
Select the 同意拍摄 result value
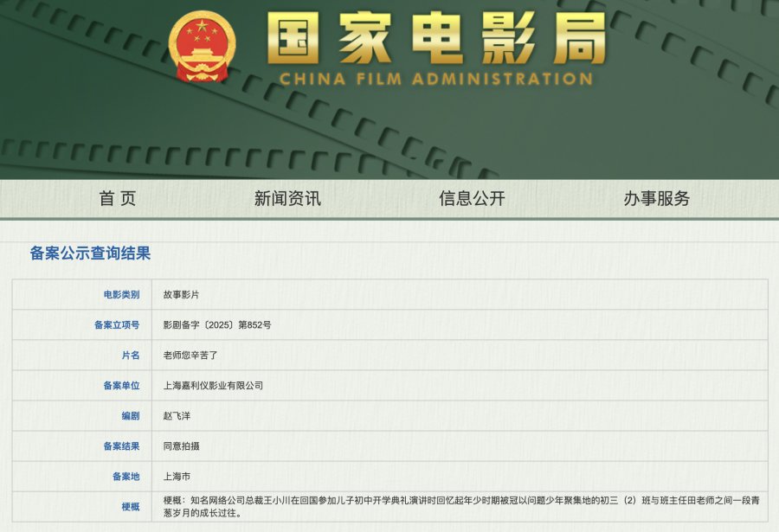tap(182, 446)
